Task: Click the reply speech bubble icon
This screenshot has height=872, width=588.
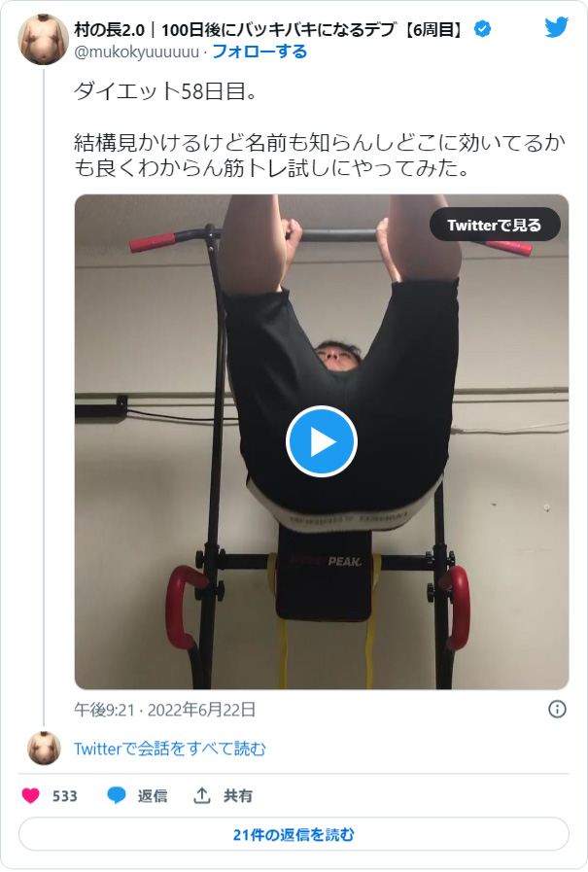Action: click(117, 796)
